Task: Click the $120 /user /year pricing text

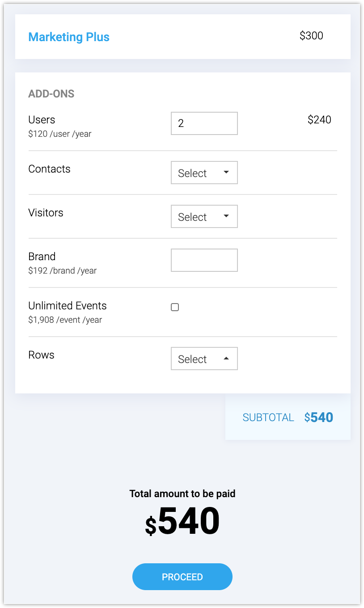Action: point(59,134)
